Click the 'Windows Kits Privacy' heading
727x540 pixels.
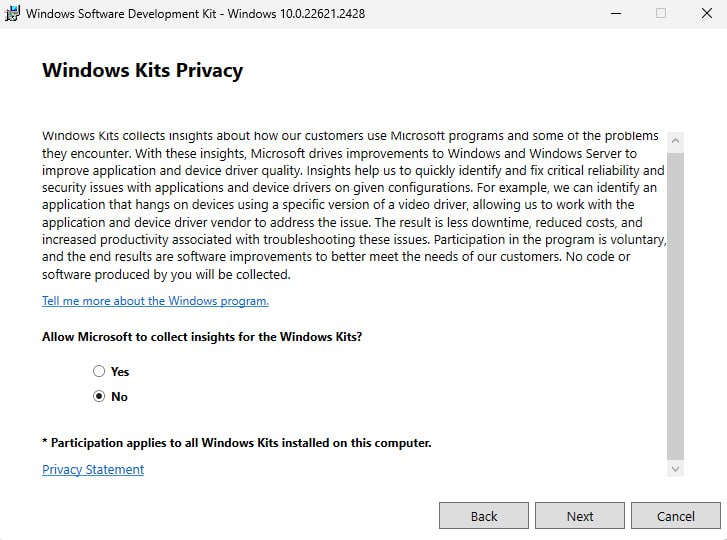coord(142,71)
